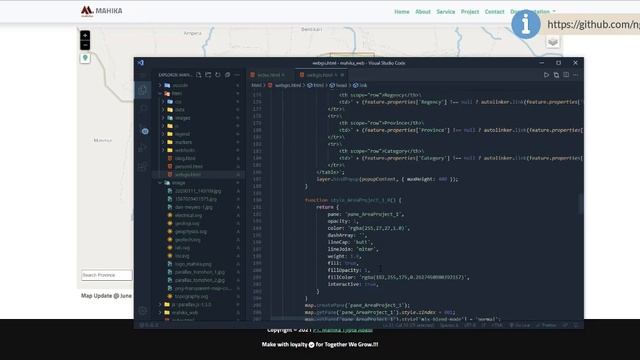Screen dimensions: 640x360
Task: Open blog.html in the file tree
Action: pos(185,158)
